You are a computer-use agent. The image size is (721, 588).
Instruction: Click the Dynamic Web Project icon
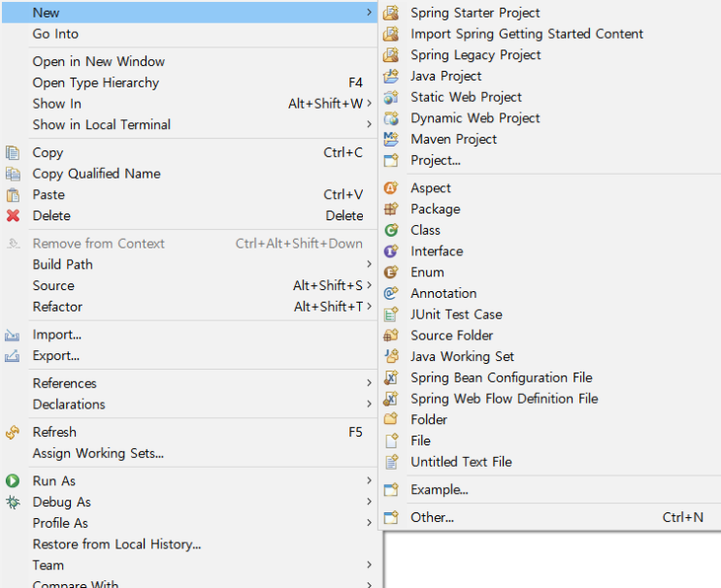click(x=391, y=118)
